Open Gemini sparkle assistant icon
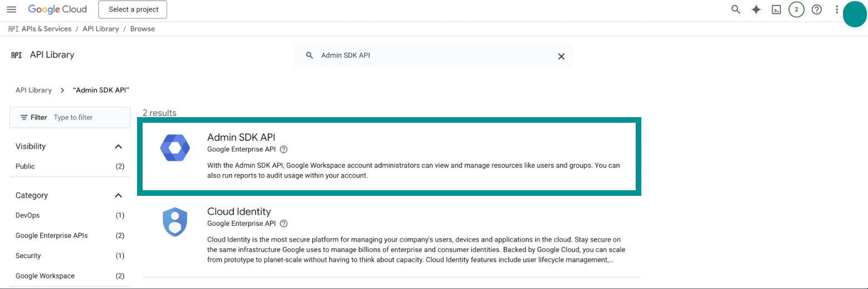This screenshot has width=868, height=289. point(756,9)
